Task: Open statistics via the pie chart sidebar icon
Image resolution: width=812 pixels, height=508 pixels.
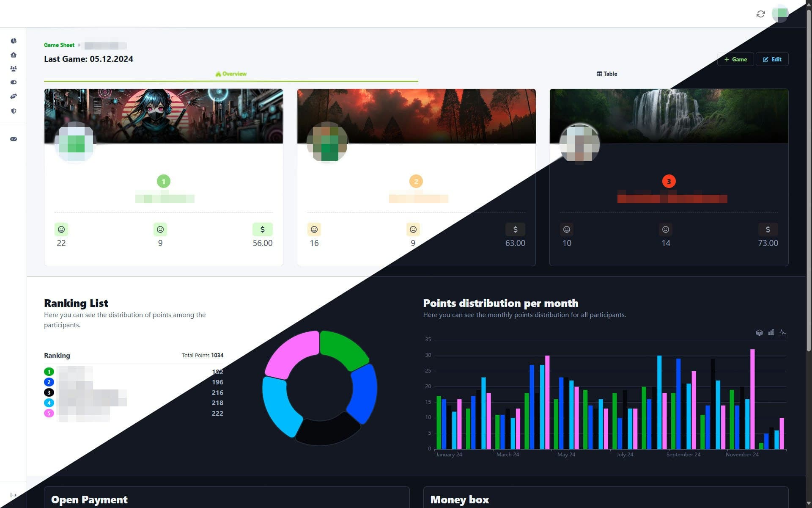Action: (14, 41)
